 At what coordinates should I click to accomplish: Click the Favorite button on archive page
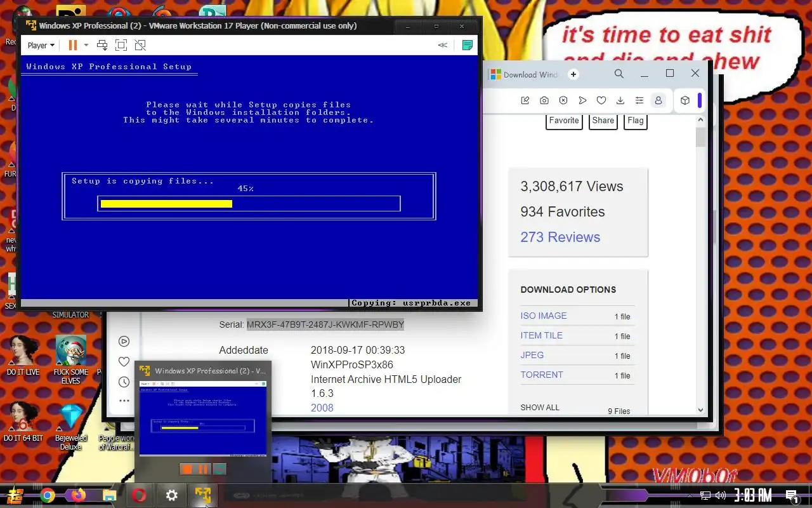pos(564,121)
